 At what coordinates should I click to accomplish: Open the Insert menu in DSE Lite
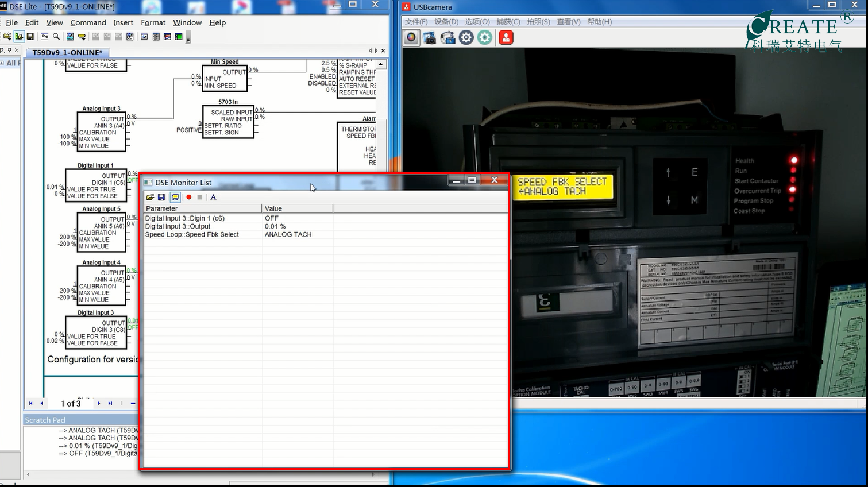pyautogui.click(x=124, y=22)
